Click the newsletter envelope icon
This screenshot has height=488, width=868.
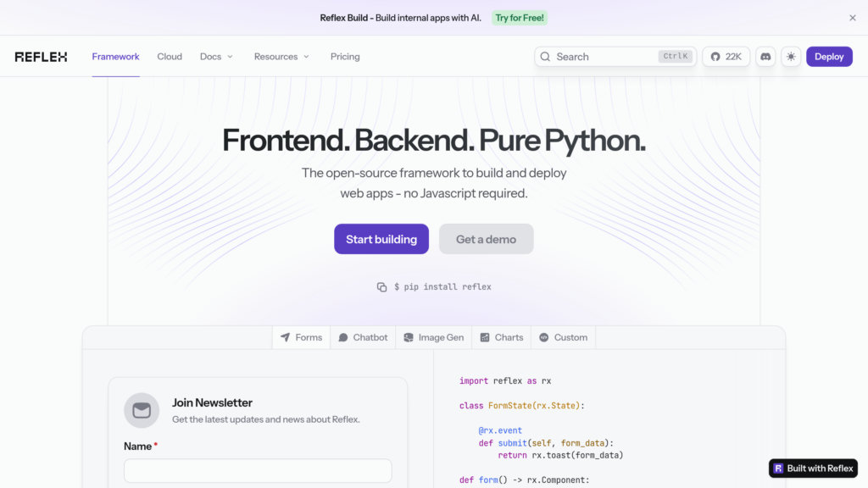pyautogui.click(x=142, y=410)
